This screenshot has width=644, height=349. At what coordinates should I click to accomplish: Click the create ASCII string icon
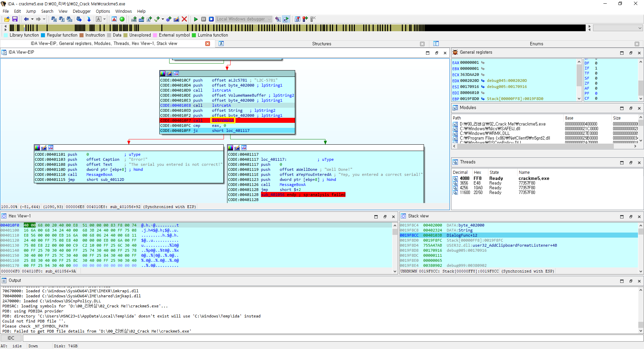click(149, 19)
